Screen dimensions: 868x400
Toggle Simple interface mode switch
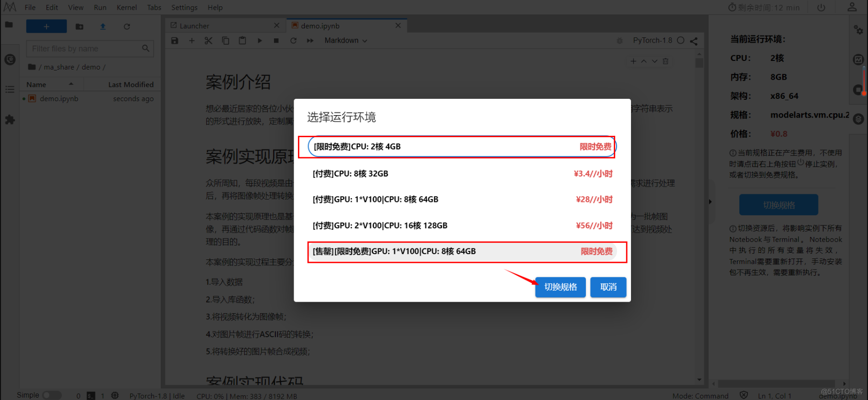52,395
